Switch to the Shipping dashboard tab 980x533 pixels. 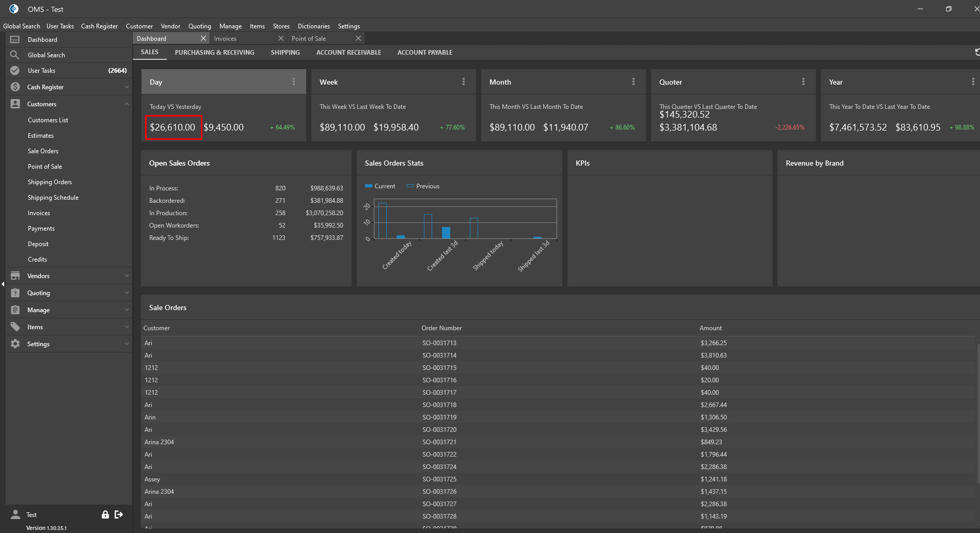pos(285,53)
